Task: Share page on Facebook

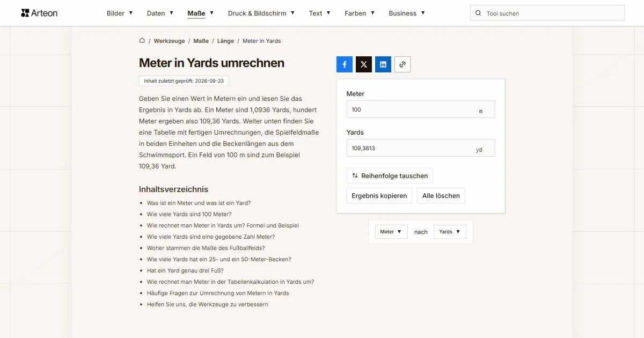Action: click(x=345, y=64)
